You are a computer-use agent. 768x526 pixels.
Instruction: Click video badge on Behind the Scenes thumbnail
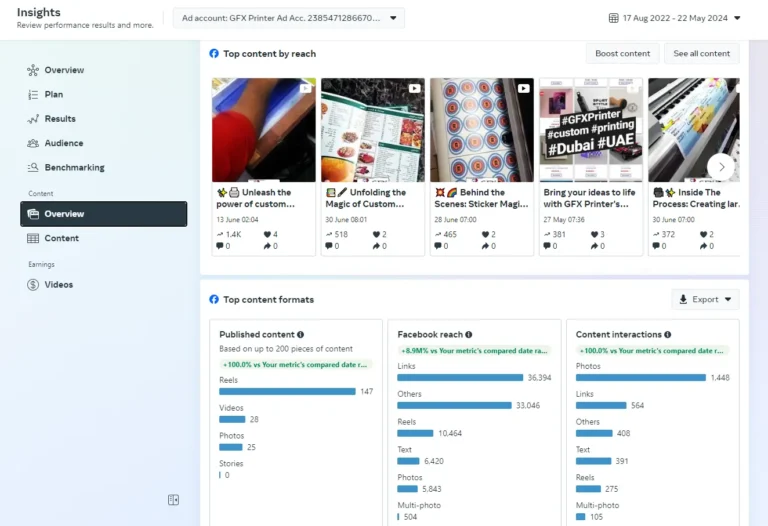(524, 88)
